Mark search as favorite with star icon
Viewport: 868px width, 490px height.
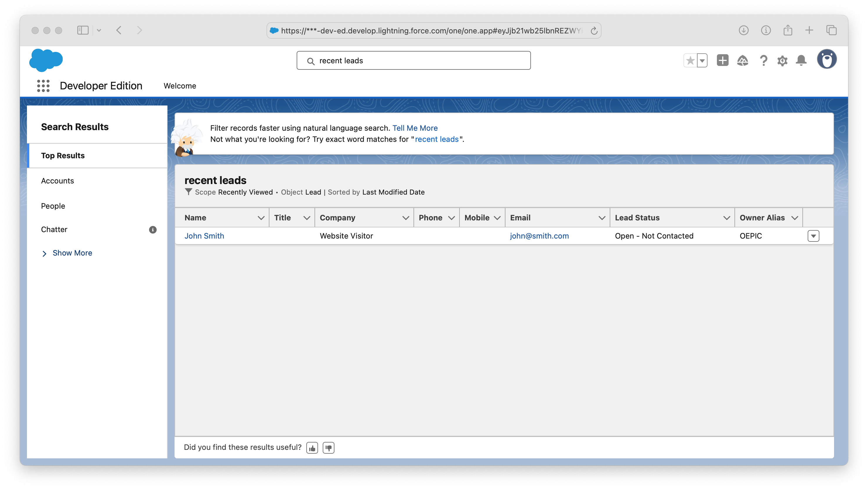[690, 60]
